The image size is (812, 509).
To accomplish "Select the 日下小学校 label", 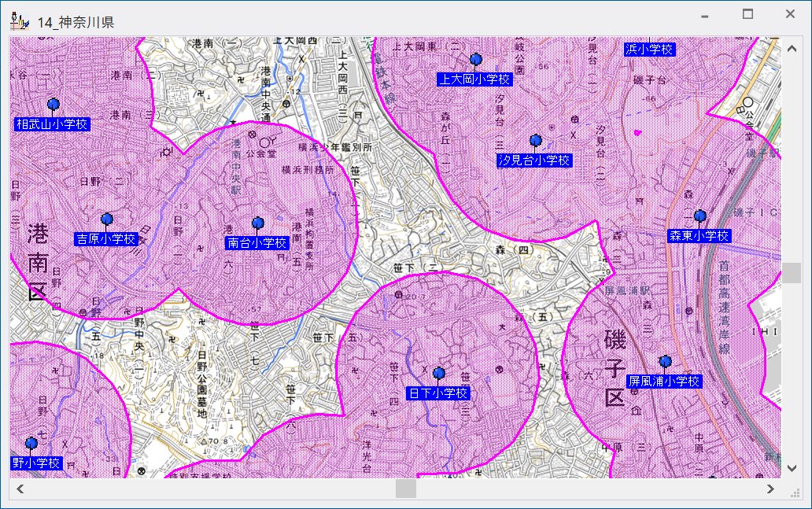I will [438, 393].
